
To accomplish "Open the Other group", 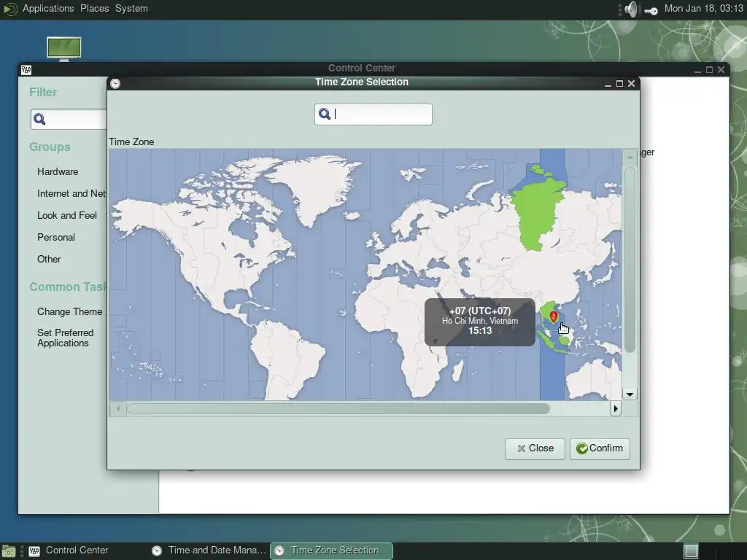I will [x=49, y=259].
